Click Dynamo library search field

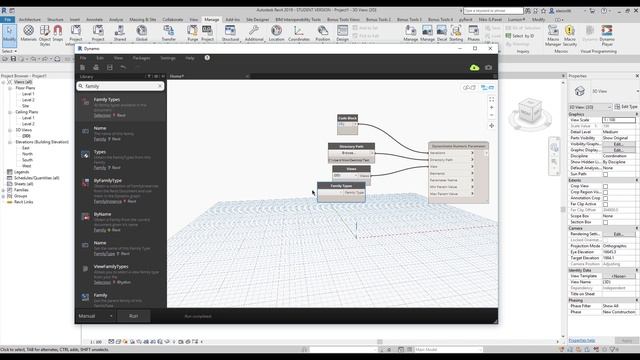click(120, 86)
